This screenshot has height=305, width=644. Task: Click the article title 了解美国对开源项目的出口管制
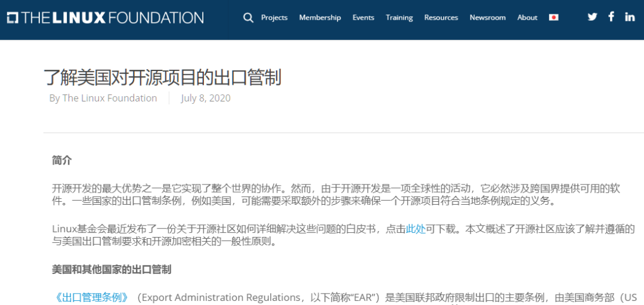tap(163, 77)
